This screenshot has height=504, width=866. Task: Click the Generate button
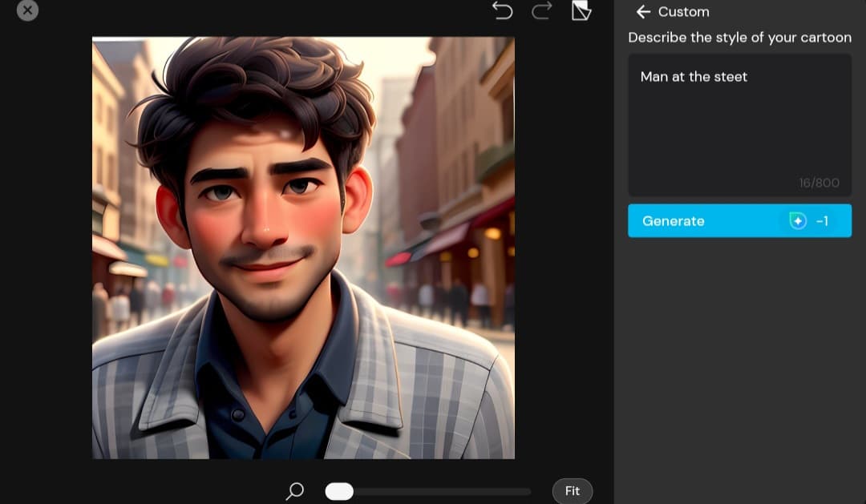pos(739,221)
